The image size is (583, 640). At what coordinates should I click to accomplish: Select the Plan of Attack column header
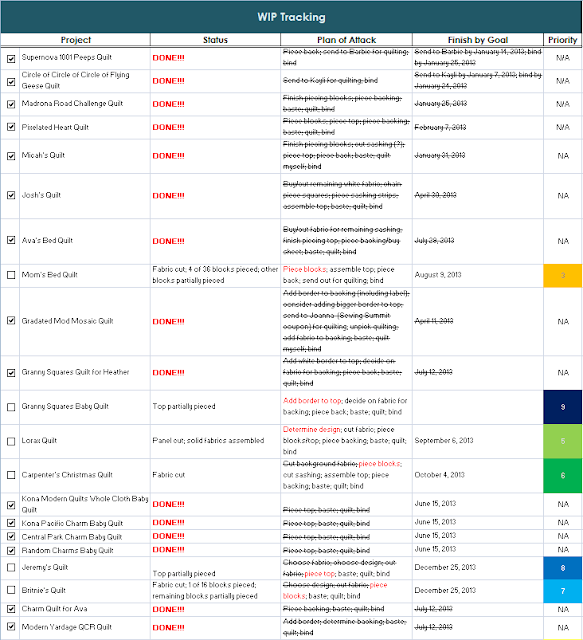(x=346, y=40)
